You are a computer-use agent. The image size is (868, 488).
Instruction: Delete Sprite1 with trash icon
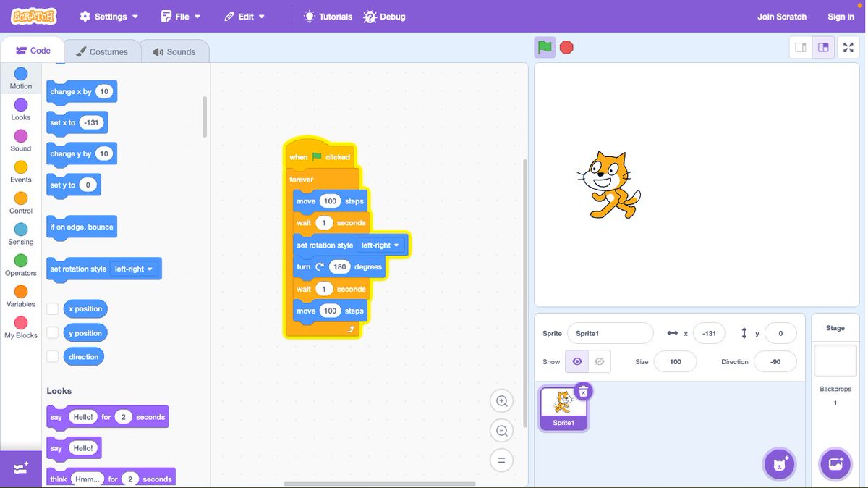coord(584,391)
